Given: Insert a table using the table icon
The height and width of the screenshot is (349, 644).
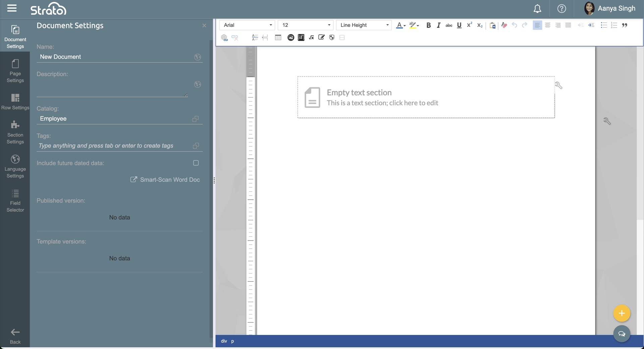Looking at the screenshot, I should coord(278,38).
